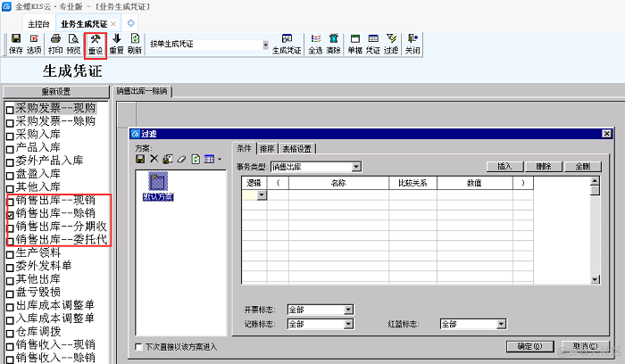Switch to the 排序 tab

266,149
